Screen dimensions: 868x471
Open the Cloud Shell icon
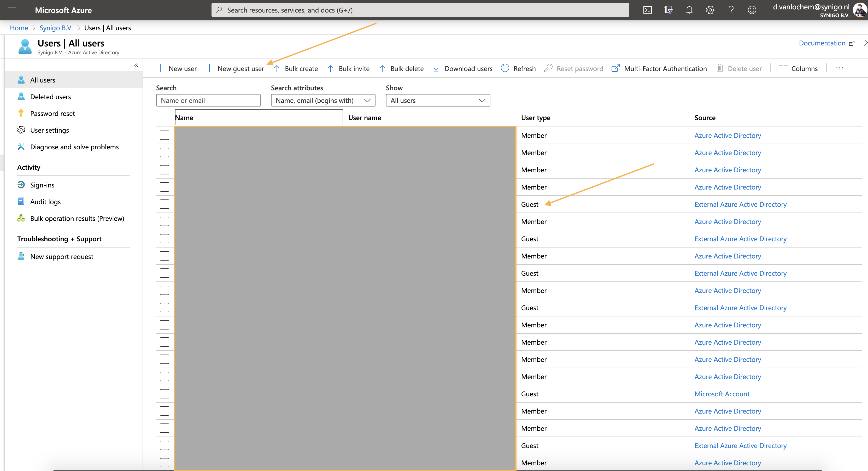[647, 10]
